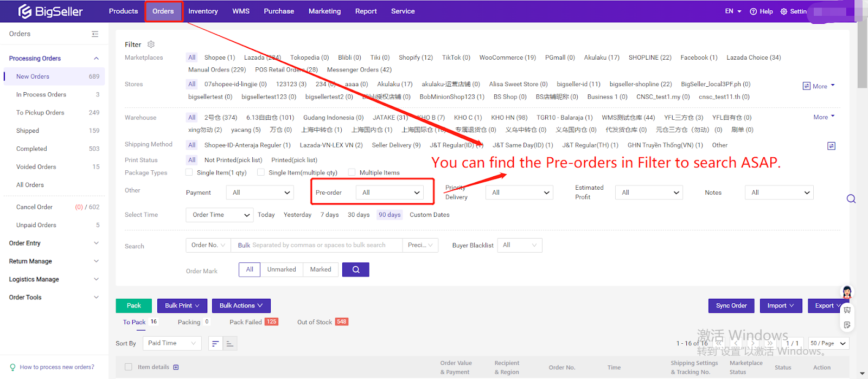Tick the Multiple Items checkbox
The width and height of the screenshot is (868, 379).
[352, 172]
